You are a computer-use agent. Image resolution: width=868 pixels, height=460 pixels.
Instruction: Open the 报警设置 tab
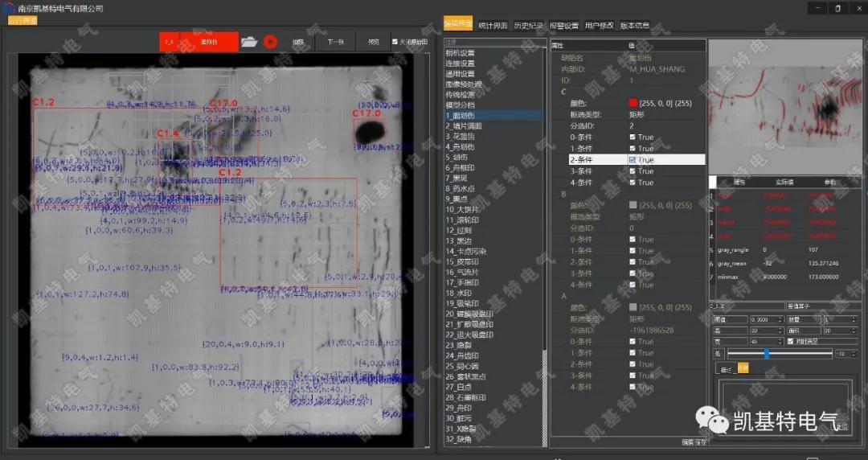tap(563, 25)
